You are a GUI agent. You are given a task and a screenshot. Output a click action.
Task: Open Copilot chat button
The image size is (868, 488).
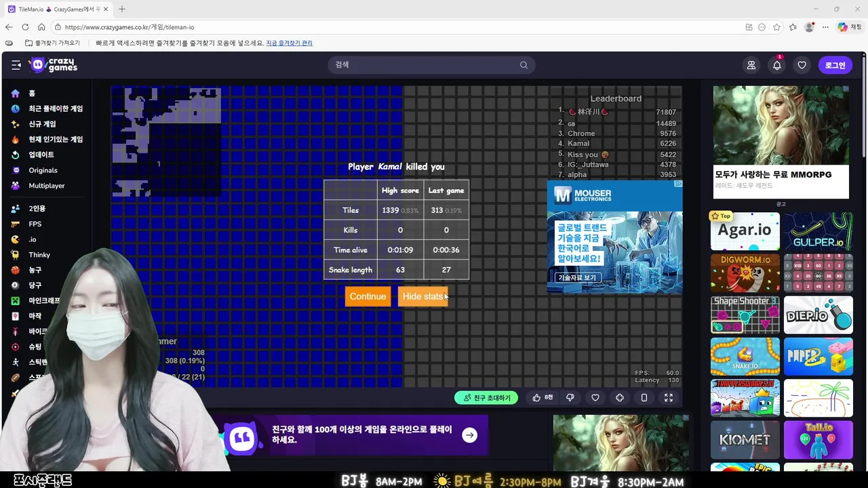click(x=850, y=27)
